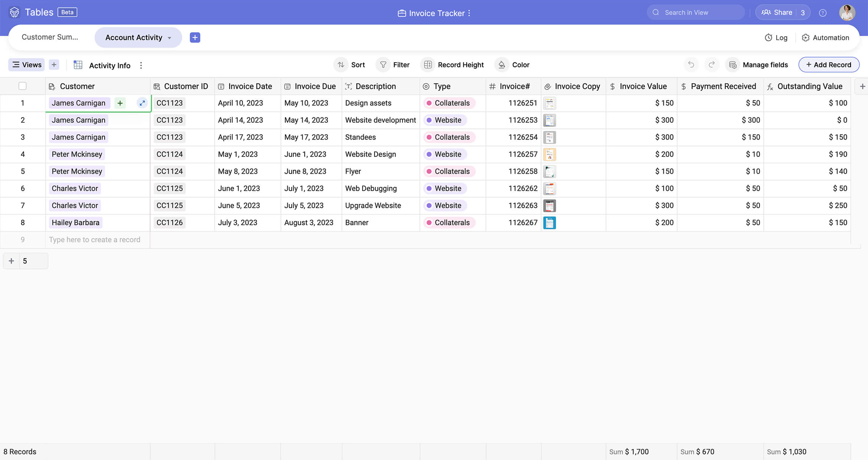Open Activity Info view options menu
The width and height of the screenshot is (868, 460).
141,65
